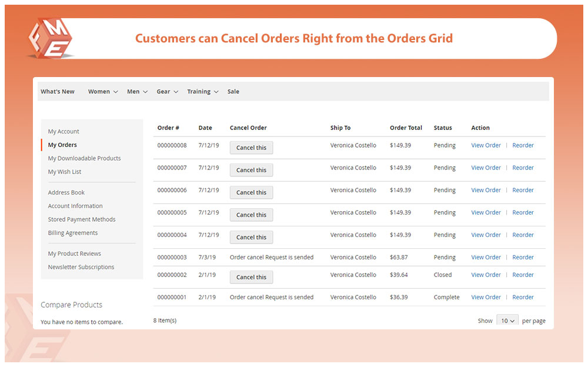588x367 pixels.
Task: View Order details for order 000000007
Action: pos(486,168)
